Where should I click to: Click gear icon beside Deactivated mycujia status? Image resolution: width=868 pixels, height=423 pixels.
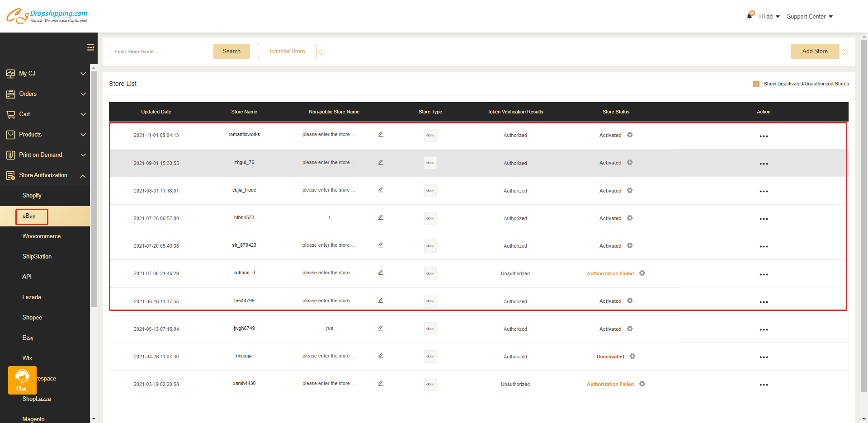tap(632, 357)
